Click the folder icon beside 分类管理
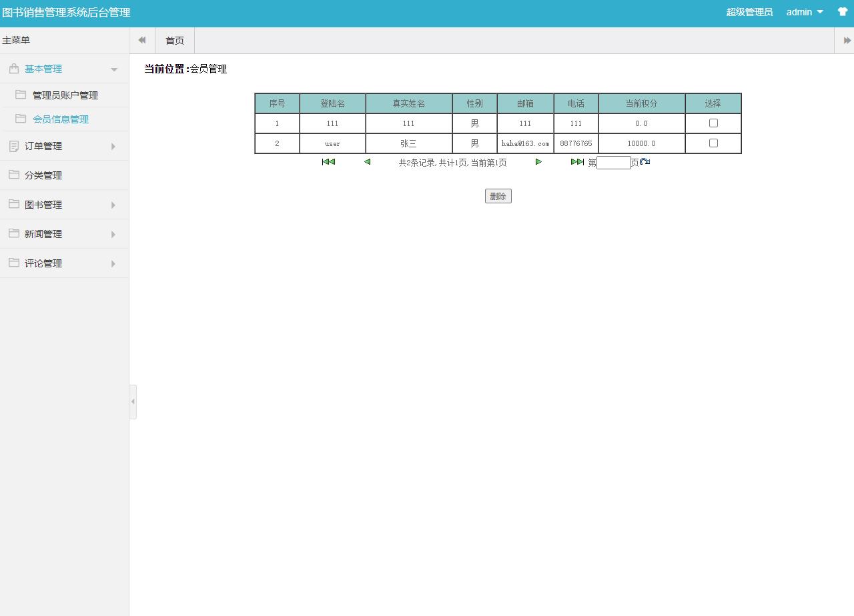 click(13, 175)
